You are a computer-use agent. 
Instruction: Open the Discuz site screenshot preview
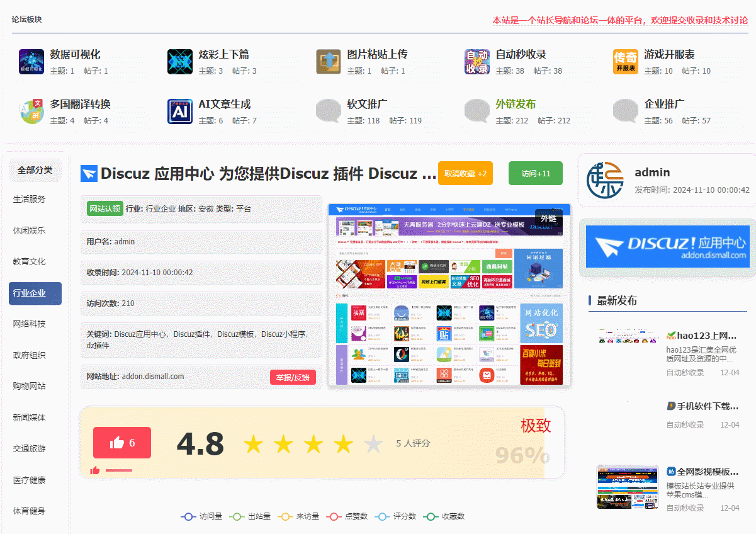coord(449,295)
